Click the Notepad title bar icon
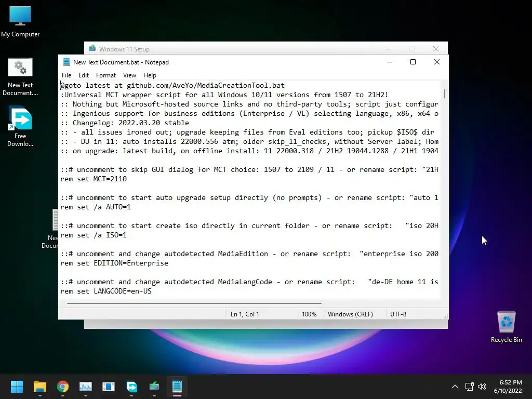The image size is (532, 399). tap(66, 62)
